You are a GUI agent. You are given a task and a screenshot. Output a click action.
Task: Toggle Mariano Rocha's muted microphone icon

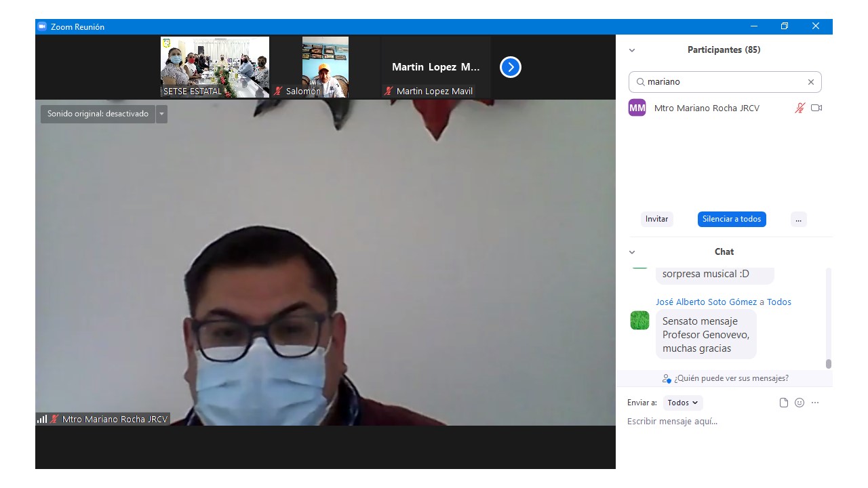point(800,108)
